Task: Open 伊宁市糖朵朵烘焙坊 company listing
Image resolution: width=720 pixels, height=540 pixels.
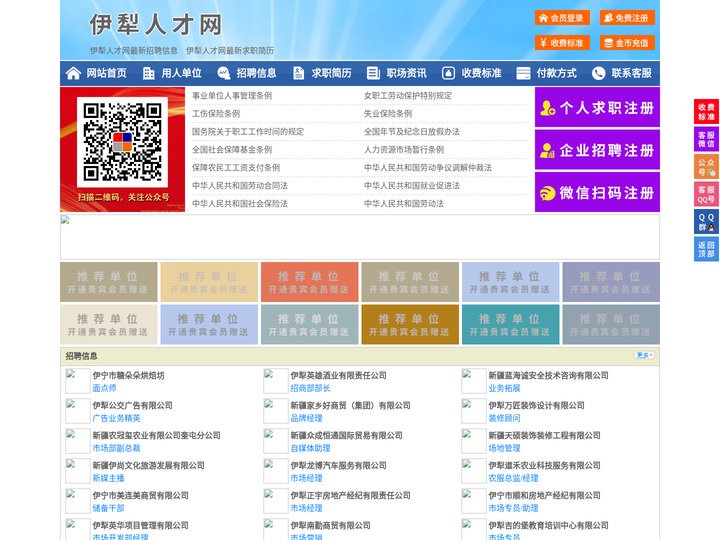Action: (128, 375)
